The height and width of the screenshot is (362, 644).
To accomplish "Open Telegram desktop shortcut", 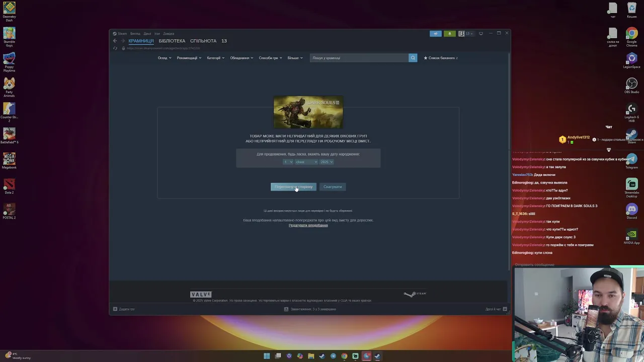I will (631, 161).
